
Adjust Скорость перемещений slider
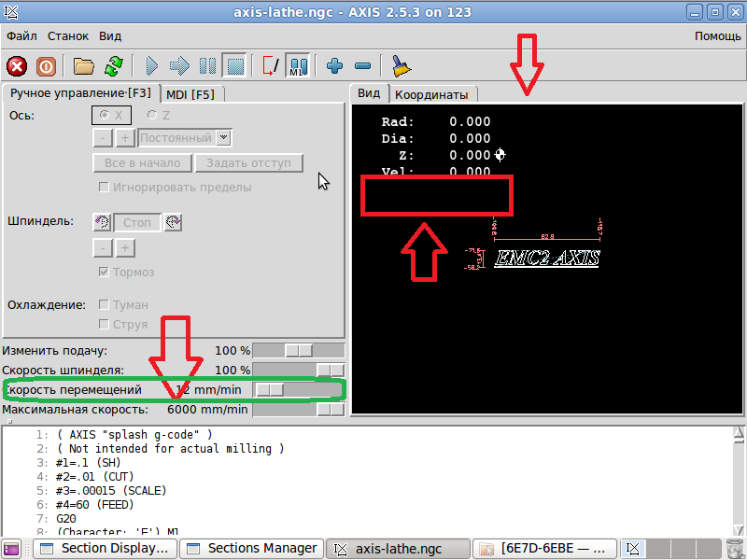tap(299, 389)
